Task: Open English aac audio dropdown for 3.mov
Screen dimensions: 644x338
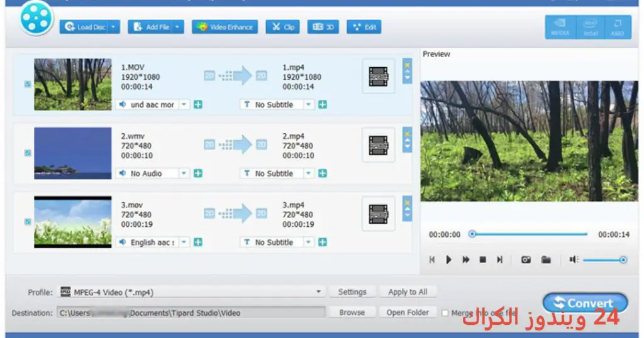Action: pyautogui.click(x=184, y=243)
